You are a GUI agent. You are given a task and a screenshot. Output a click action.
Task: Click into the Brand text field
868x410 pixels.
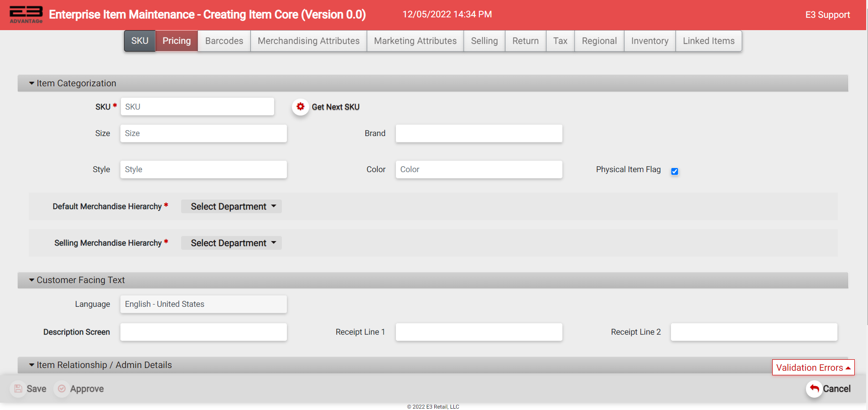click(x=478, y=133)
